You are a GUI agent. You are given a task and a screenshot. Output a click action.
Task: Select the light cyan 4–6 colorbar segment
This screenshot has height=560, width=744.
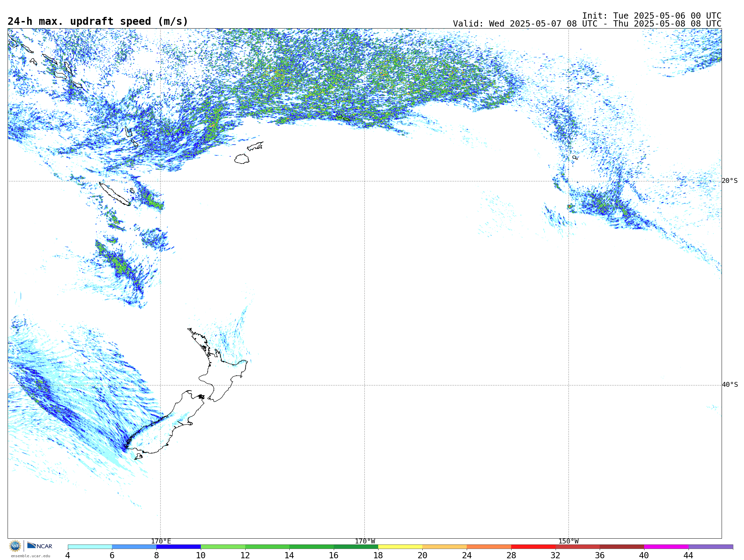point(90,547)
